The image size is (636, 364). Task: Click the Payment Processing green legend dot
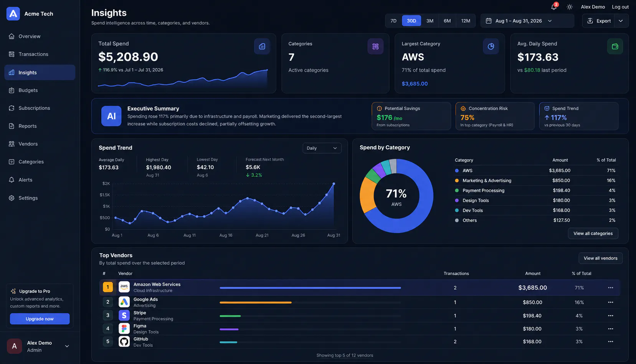pos(457,191)
